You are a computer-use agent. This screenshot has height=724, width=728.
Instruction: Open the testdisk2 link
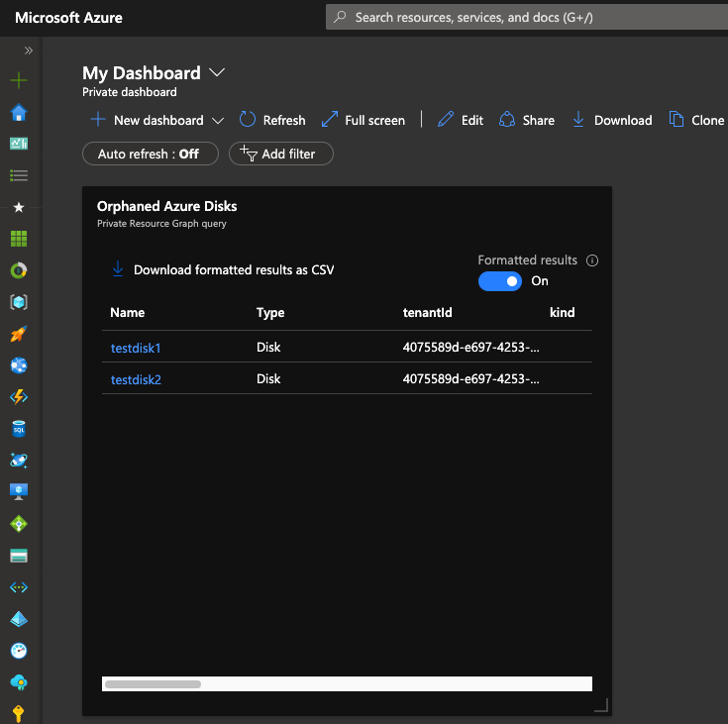pos(136,379)
